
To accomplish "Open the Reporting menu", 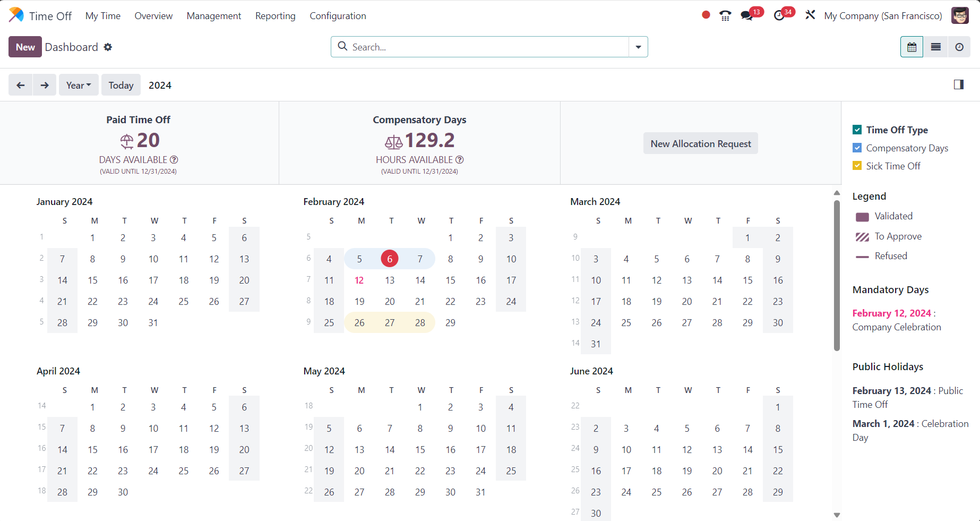I will [x=275, y=16].
